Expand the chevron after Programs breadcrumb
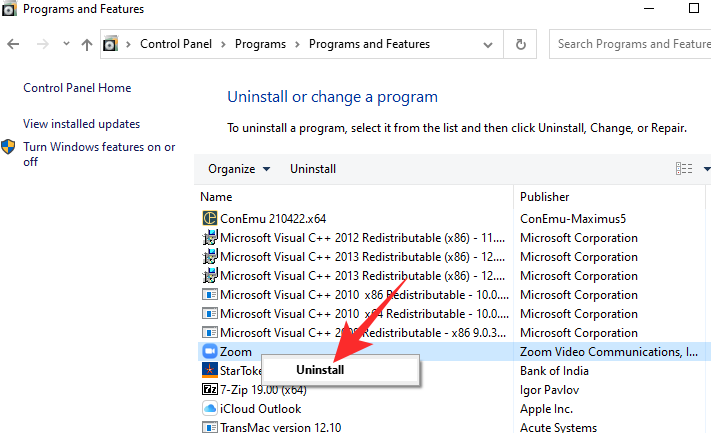The width and height of the screenshot is (711, 433). 297,44
